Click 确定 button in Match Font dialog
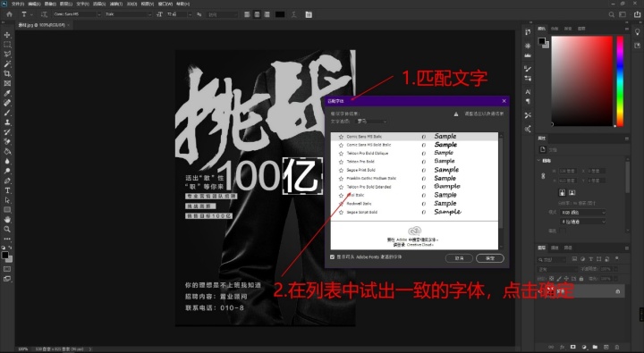Viewport: 644px width, 353px height. pyautogui.click(x=490, y=258)
